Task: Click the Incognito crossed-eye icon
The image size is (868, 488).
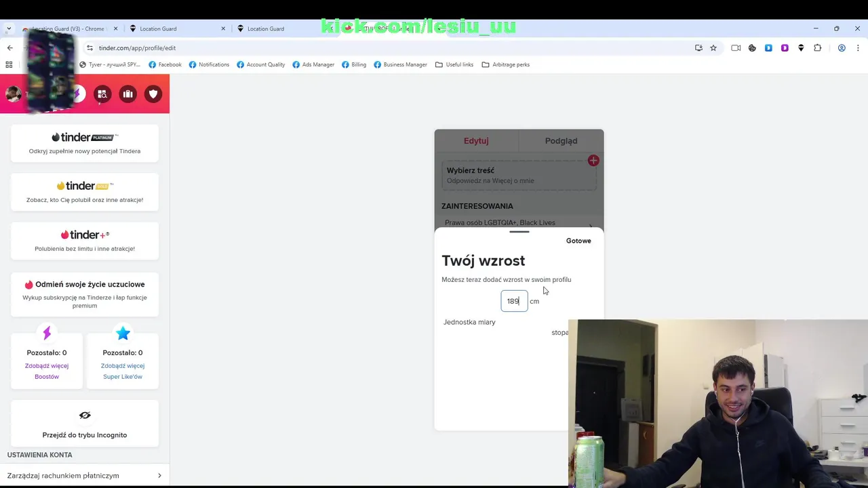Action: pos(85,415)
